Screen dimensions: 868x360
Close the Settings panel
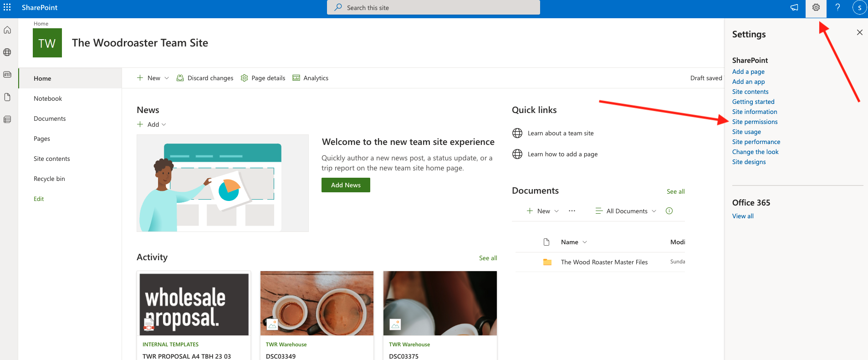860,32
